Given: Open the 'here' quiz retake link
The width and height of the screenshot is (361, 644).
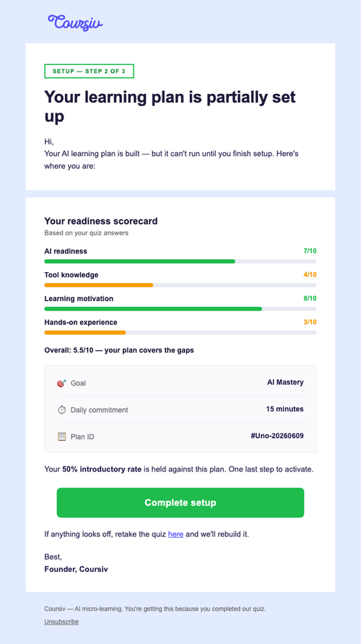Looking at the screenshot, I should click(175, 535).
